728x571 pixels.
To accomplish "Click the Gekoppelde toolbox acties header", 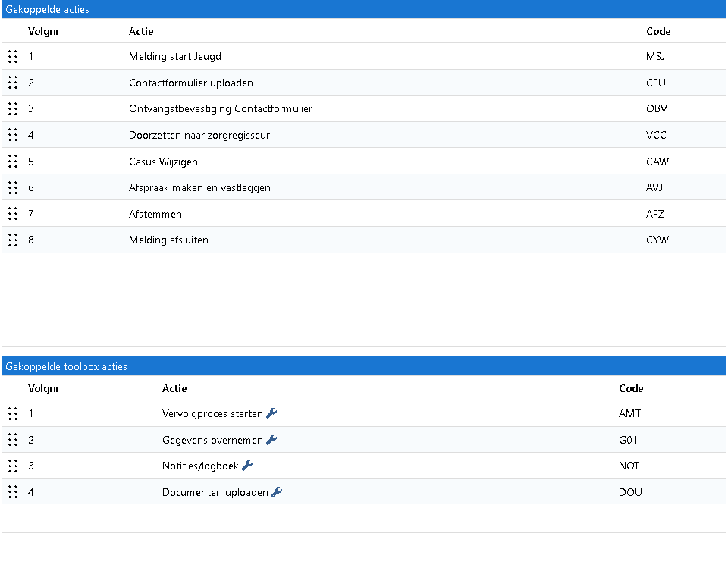I will (x=67, y=366).
